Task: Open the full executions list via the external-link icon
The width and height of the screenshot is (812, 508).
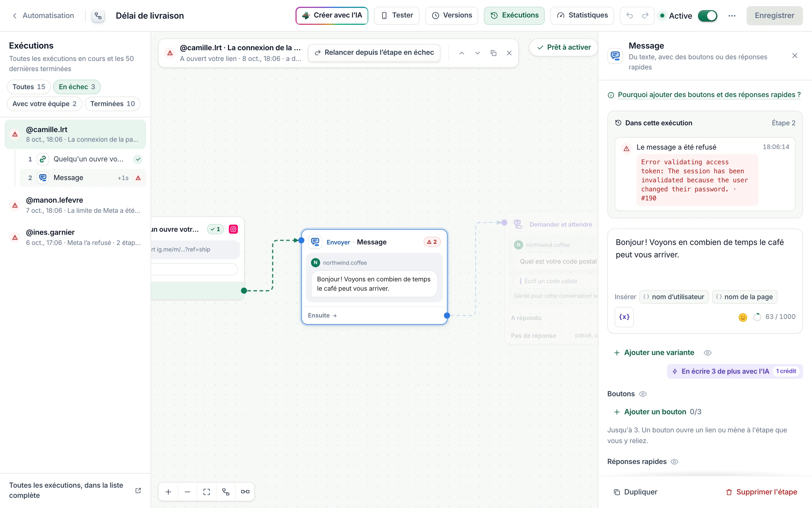Action: click(138, 491)
